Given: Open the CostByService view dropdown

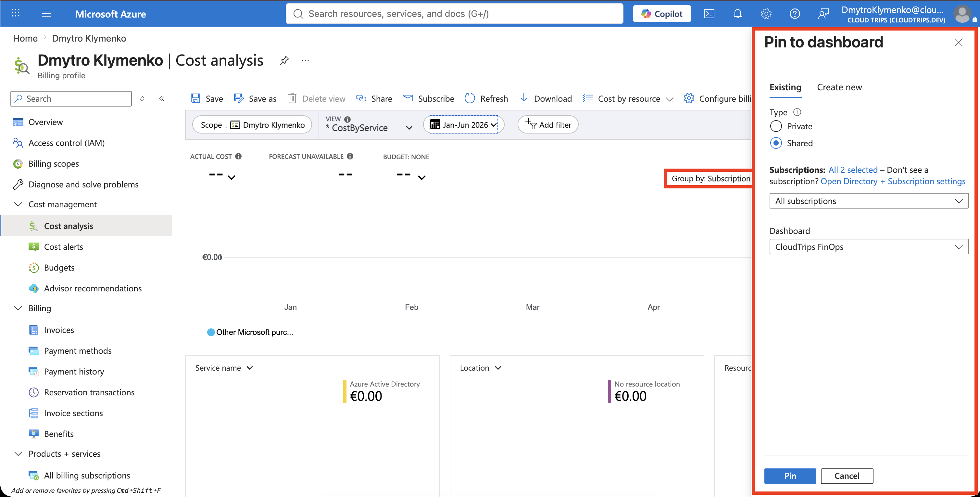Looking at the screenshot, I should [369, 124].
